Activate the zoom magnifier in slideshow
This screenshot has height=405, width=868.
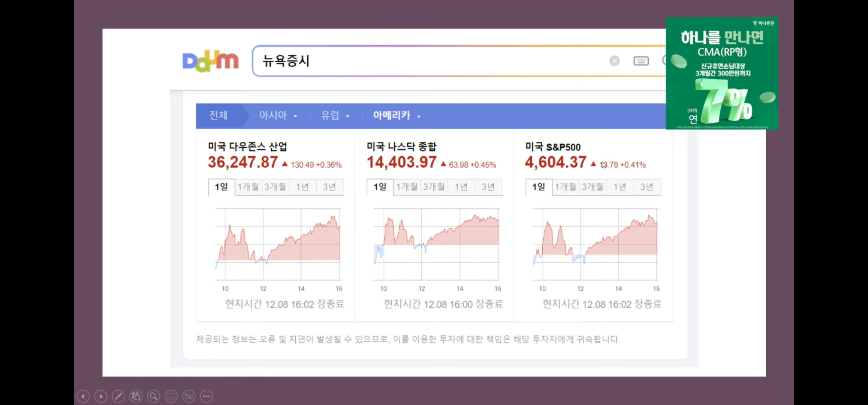[154, 396]
